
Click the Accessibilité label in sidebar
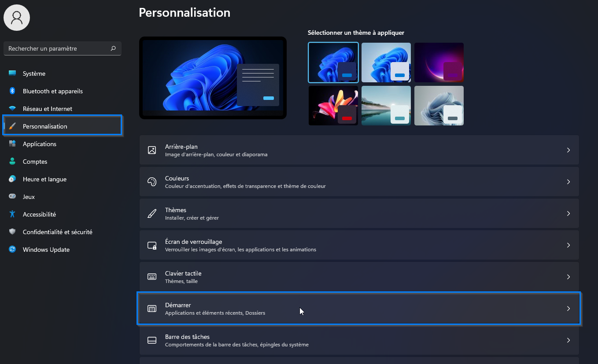tap(39, 214)
